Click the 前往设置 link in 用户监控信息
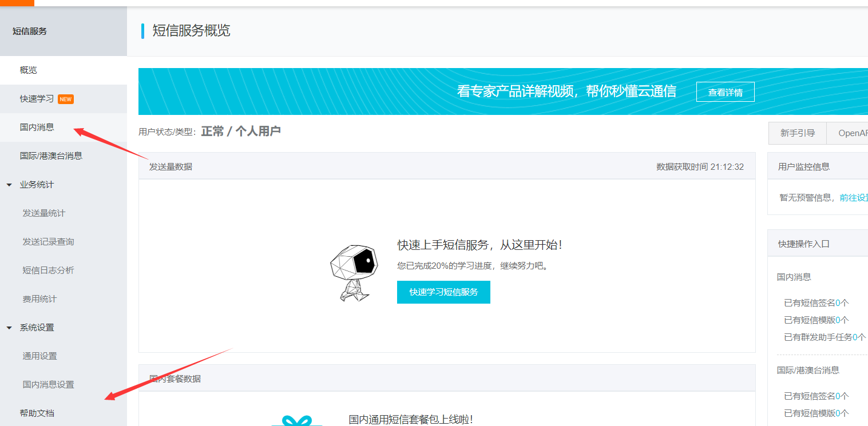 click(x=853, y=198)
